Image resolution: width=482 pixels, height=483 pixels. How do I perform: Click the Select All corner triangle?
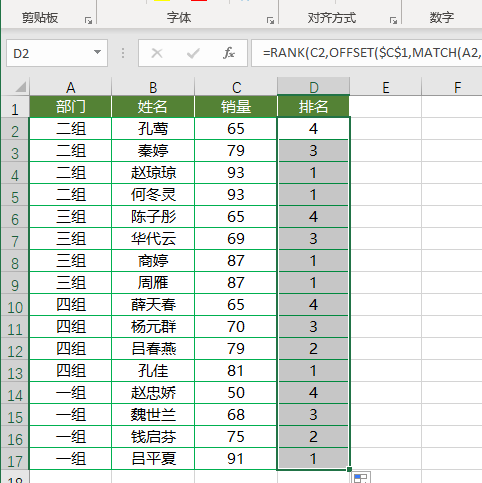click(21, 87)
